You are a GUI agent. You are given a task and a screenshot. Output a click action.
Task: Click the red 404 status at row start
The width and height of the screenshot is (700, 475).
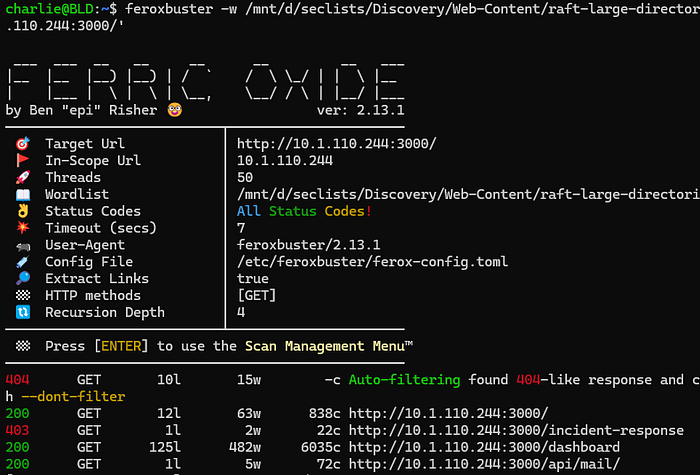click(x=17, y=380)
